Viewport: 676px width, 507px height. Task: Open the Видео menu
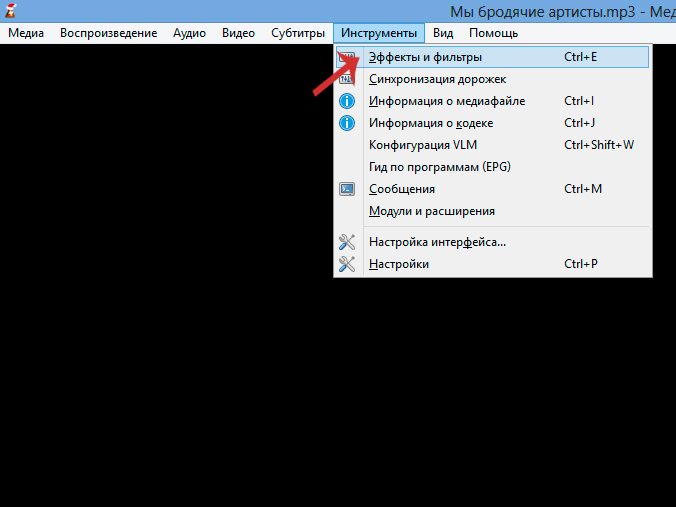pos(238,33)
